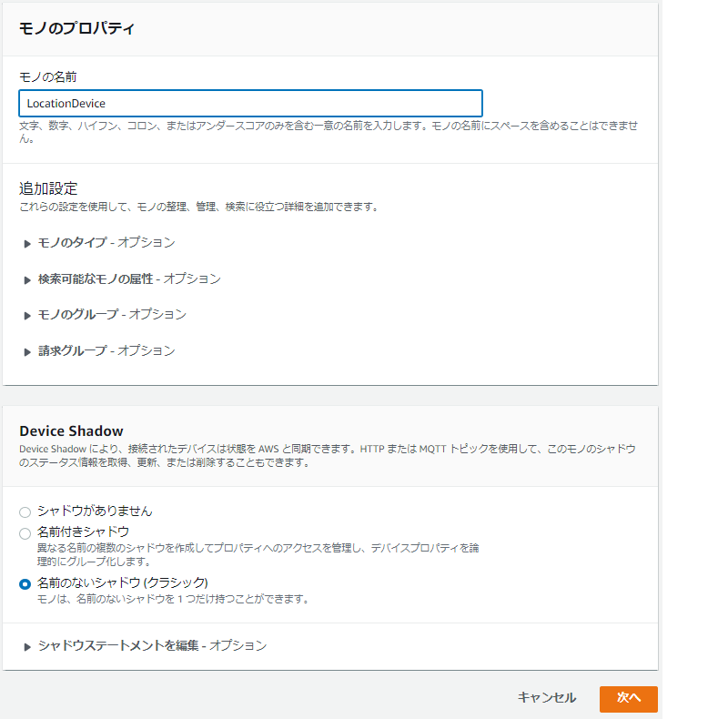The width and height of the screenshot is (728, 719).
Task: Click the triangle icon beside 請求グループ
Action: click(27, 352)
